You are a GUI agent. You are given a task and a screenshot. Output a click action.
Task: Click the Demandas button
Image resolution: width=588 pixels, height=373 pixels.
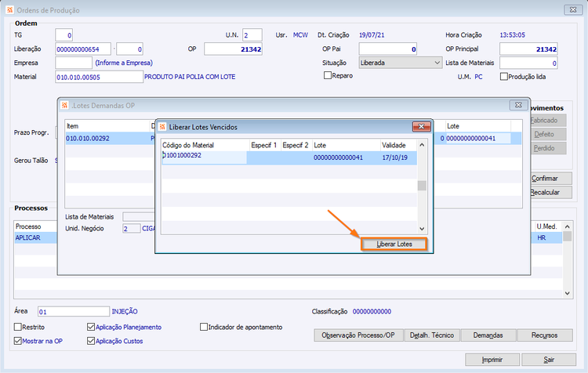pos(488,335)
